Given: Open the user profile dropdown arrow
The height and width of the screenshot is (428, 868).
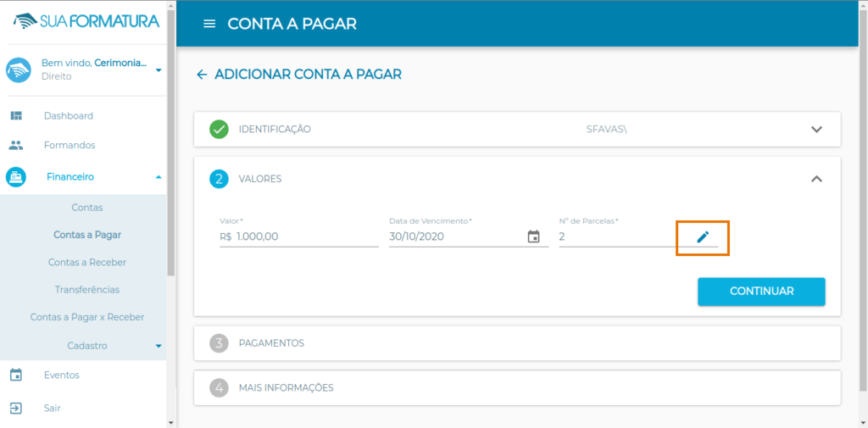Looking at the screenshot, I should tap(159, 69).
